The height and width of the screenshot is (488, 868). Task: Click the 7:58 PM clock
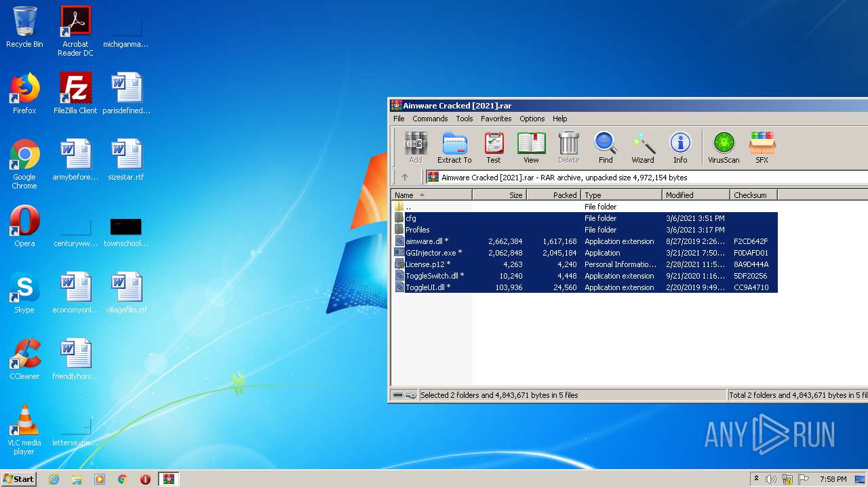pos(833,479)
